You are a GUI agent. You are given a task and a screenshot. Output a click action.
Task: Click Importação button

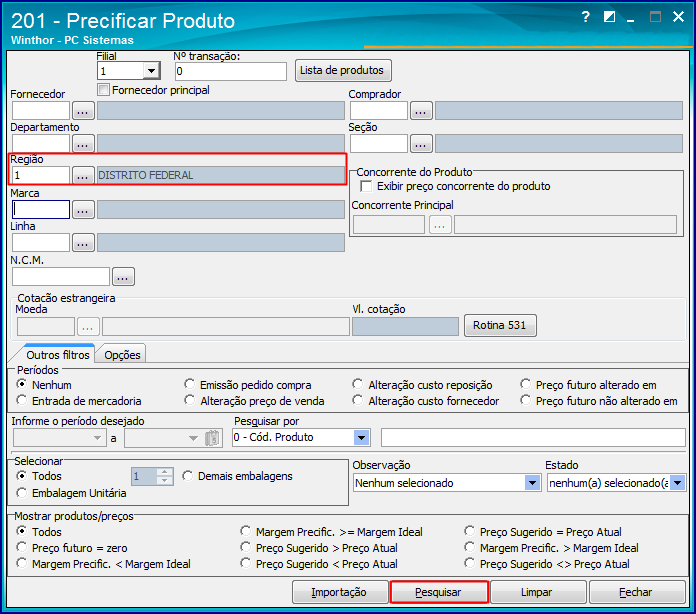pyautogui.click(x=340, y=592)
